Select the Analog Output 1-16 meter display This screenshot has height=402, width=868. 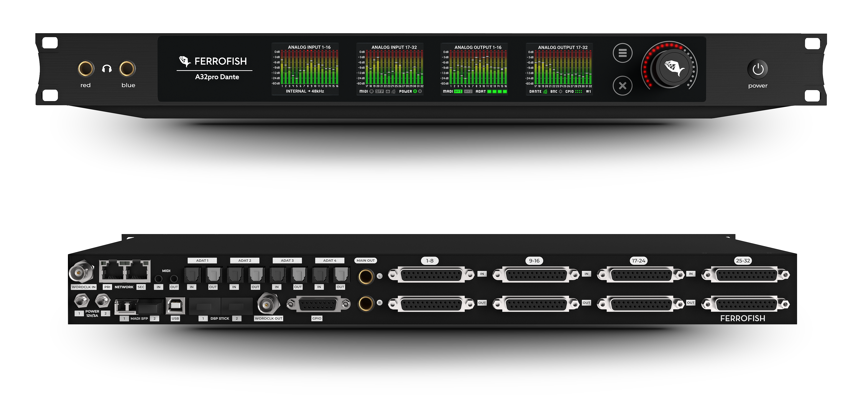pos(474,69)
